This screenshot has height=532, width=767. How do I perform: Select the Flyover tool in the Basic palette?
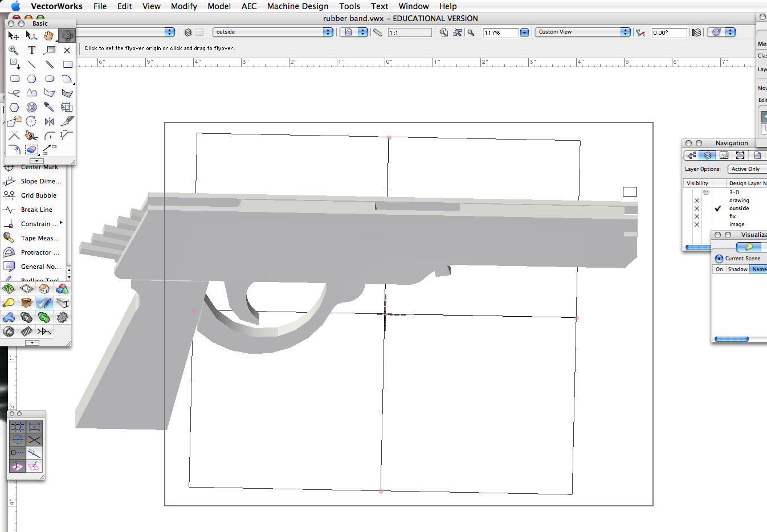[x=67, y=35]
